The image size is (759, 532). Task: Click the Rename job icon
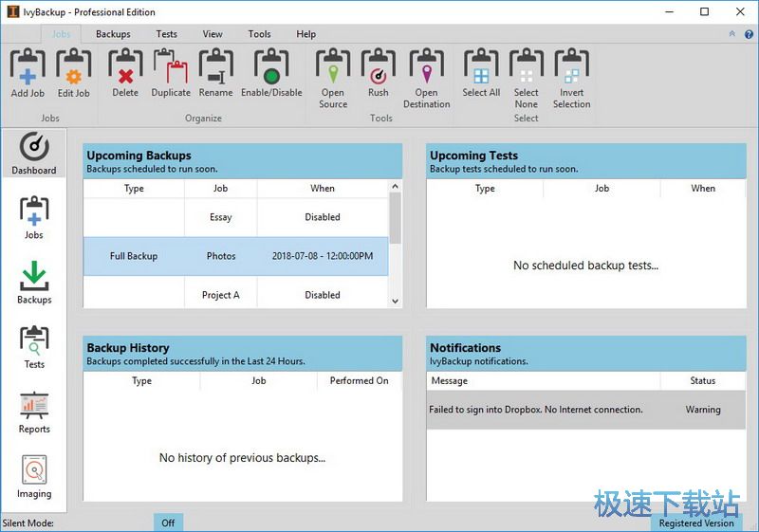pyautogui.click(x=215, y=73)
